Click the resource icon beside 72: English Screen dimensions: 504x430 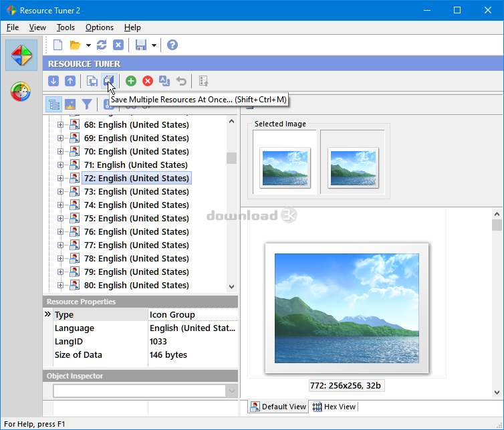75,178
